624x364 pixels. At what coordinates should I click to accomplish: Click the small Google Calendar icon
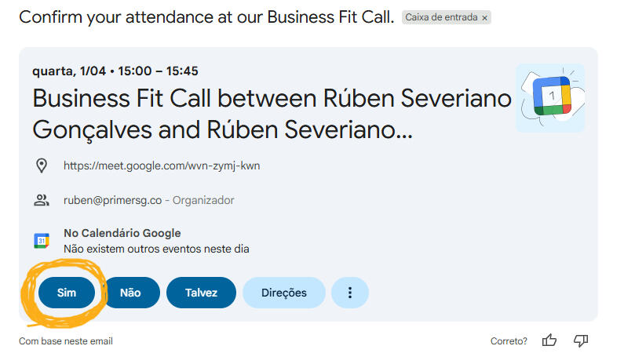coord(42,241)
